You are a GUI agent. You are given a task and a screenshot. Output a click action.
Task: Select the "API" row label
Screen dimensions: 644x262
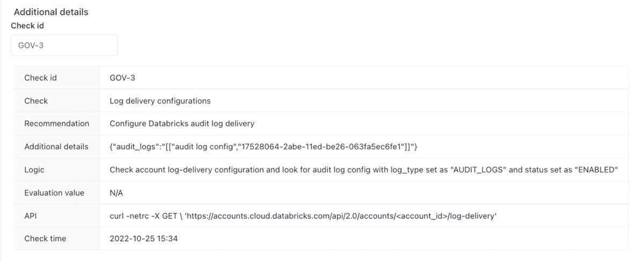[x=31, y=215]
